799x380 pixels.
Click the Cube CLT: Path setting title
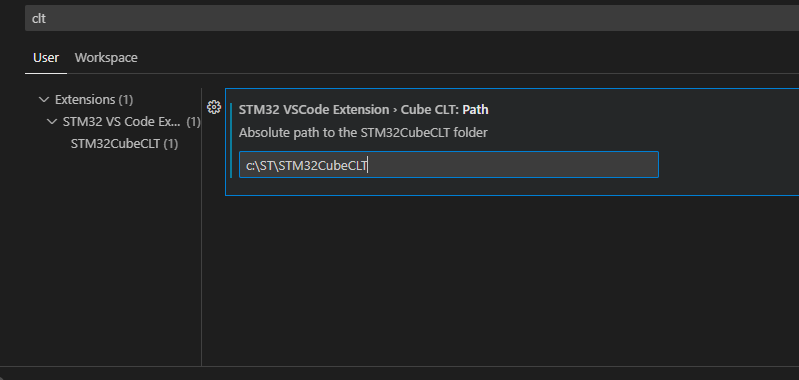(x=445, y=110)
